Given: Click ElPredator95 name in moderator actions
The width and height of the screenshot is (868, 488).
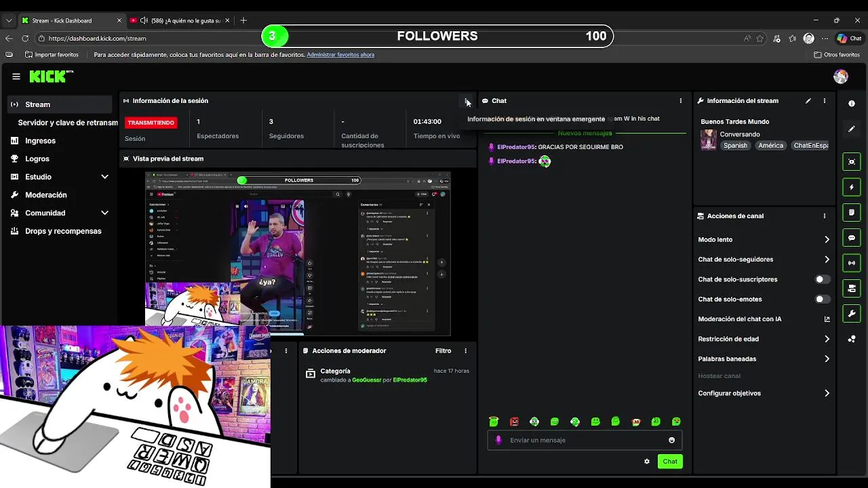Looking at the screenshot, I should click(410, 380).
